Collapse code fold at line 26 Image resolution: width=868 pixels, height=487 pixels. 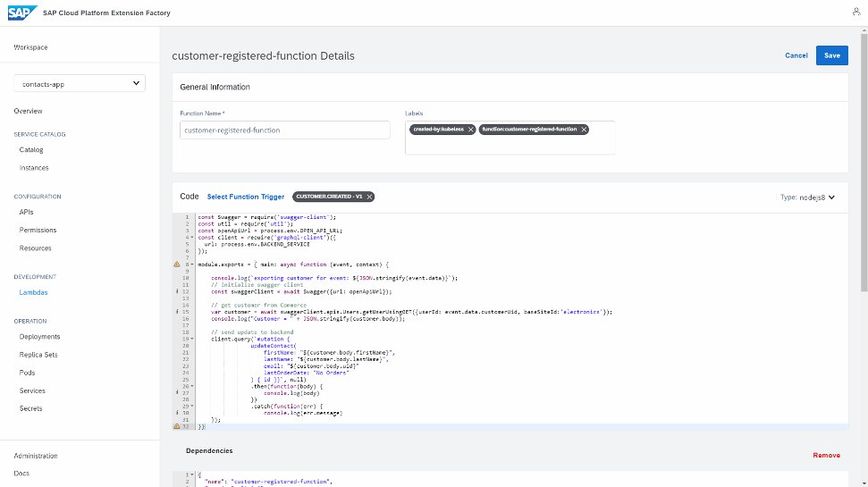[192, 386]
